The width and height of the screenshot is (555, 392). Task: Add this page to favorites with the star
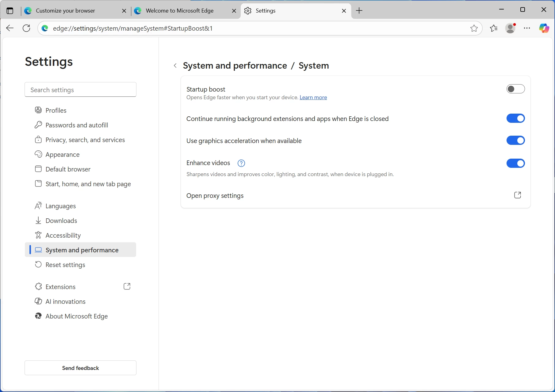[x=474, y=28]
